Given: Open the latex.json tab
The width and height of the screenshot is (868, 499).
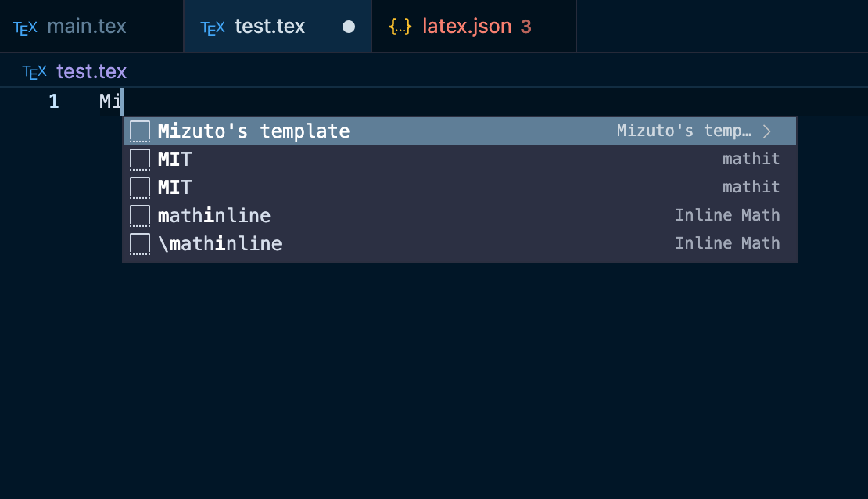Looking at the screenshot, I should (474, 26).
